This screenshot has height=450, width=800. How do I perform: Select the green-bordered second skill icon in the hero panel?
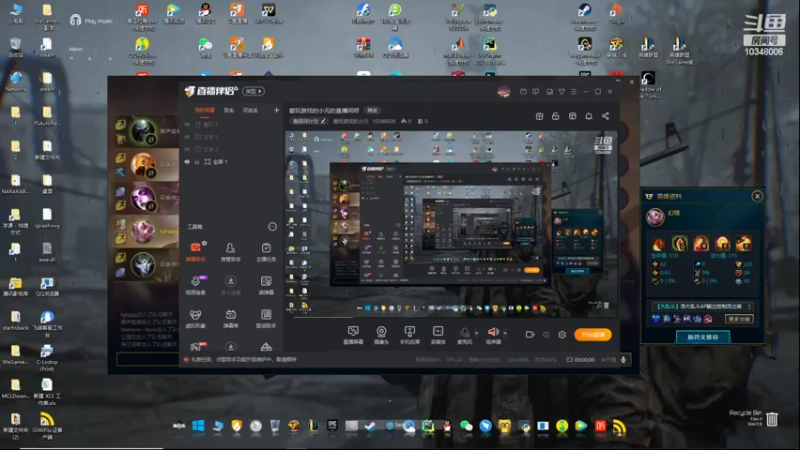pos(680,243)
